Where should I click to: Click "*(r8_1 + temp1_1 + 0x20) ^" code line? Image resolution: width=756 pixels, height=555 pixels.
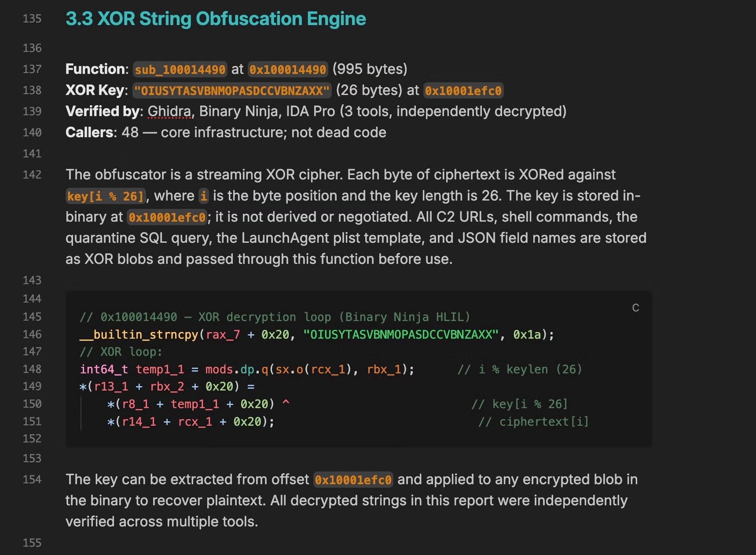[x=198, y=404]
